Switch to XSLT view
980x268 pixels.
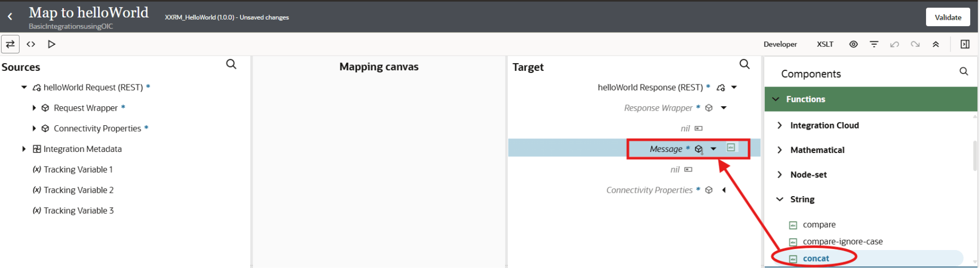pyautogui.click(x=825, y=44)
